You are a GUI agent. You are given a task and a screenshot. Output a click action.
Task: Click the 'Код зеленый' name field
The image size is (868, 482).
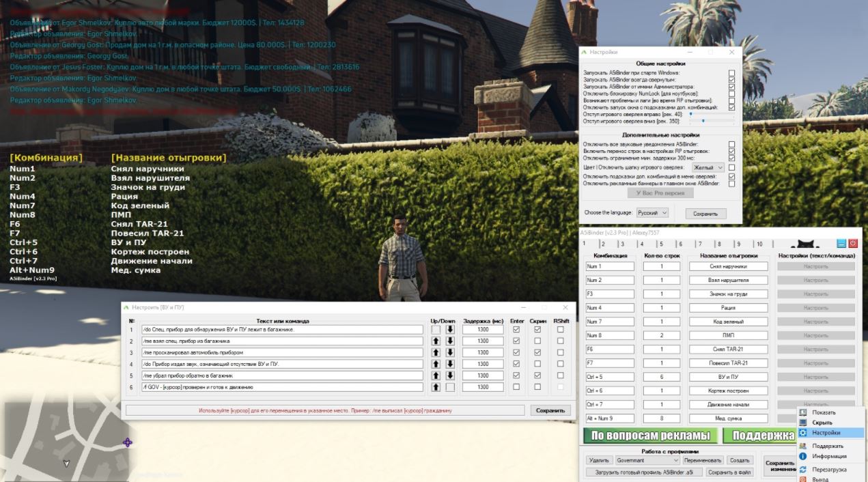(x=729, y=322)
